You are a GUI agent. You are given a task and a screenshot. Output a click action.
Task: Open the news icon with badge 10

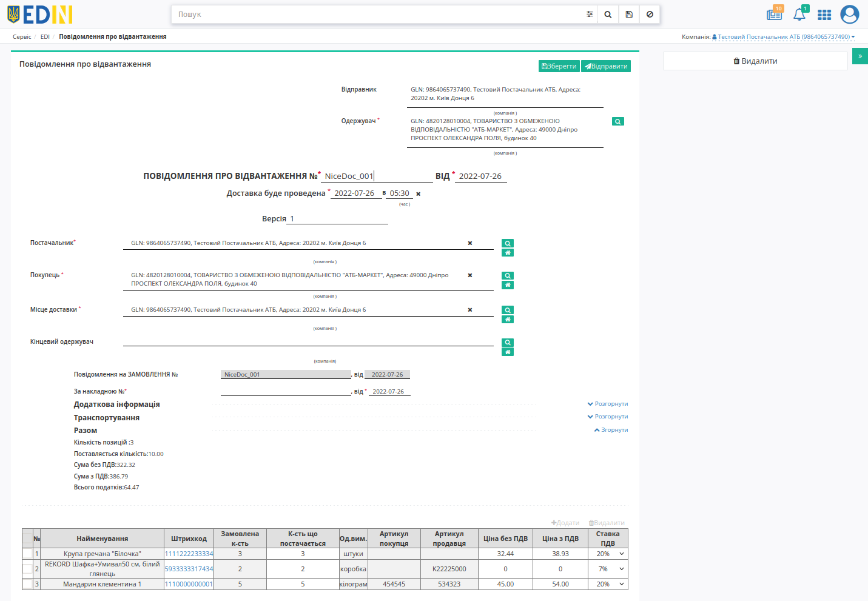(x=775, y=14)
